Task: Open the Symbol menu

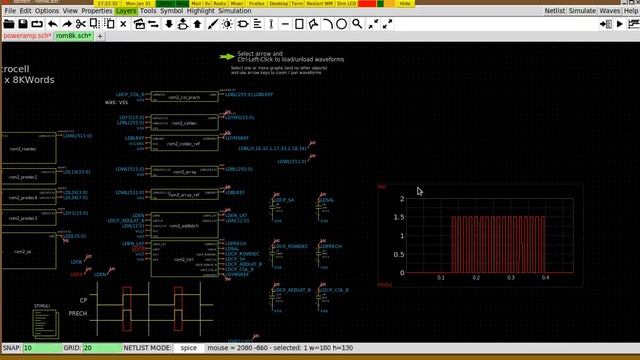Action: (171, 11)
